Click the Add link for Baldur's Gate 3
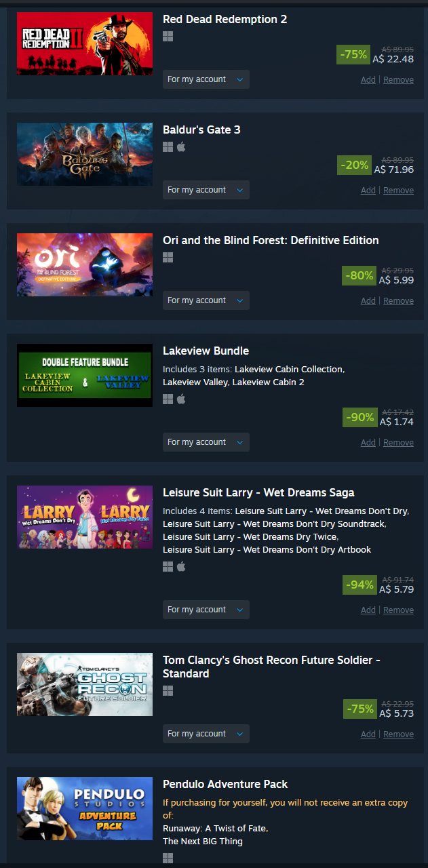 coord(368,191)
